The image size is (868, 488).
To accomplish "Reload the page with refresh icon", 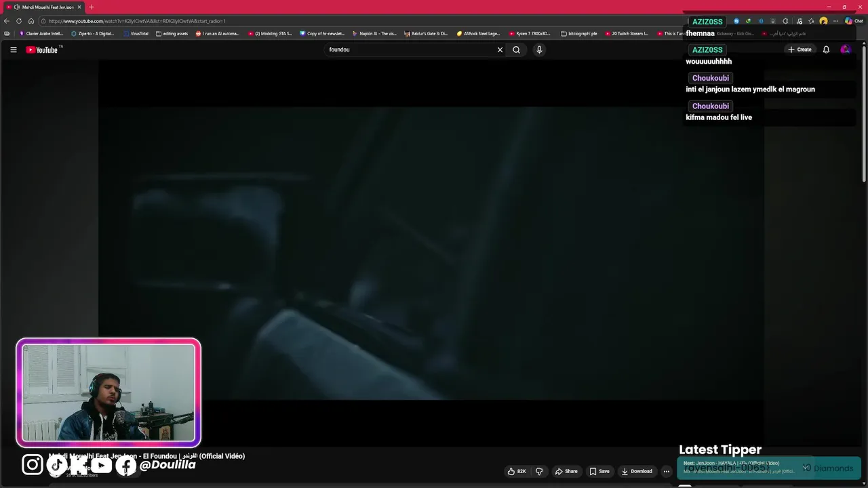I will click(19, 21).
